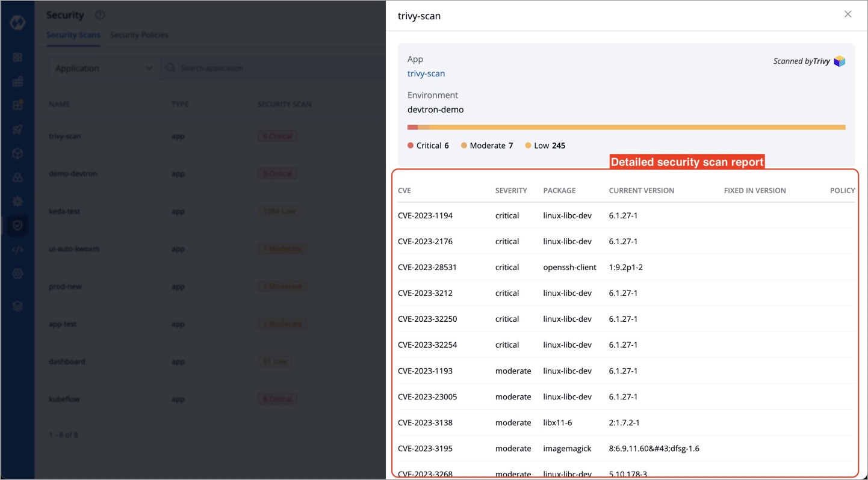The height and width of the screenshot is (480, 868).
Task: Open the demo-devtron row in the scans list
Action: [73, 174]
